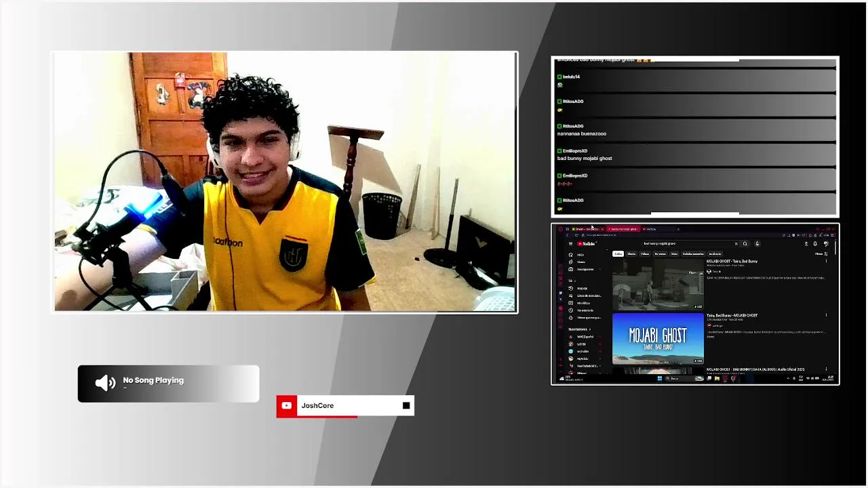This screenshot has width=868, height=488.
Task: Open the YouTube create upload icon
Action: coord(806,244)
